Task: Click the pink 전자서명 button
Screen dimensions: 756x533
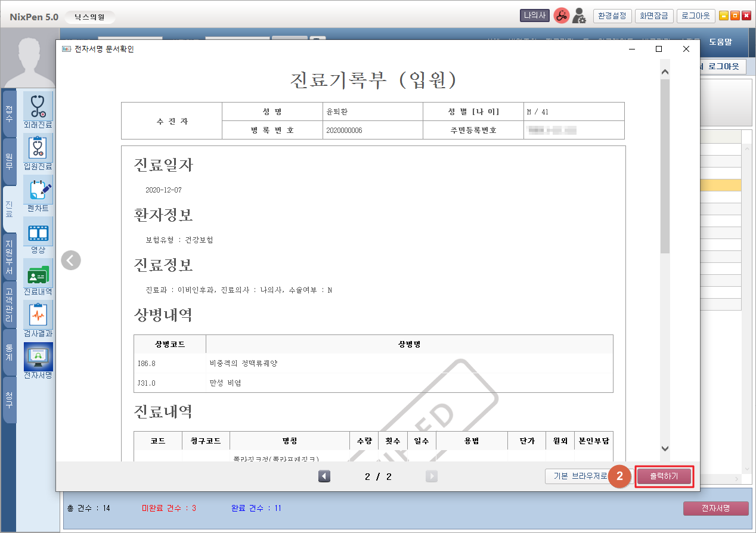Action: click(x=715, y=509)
